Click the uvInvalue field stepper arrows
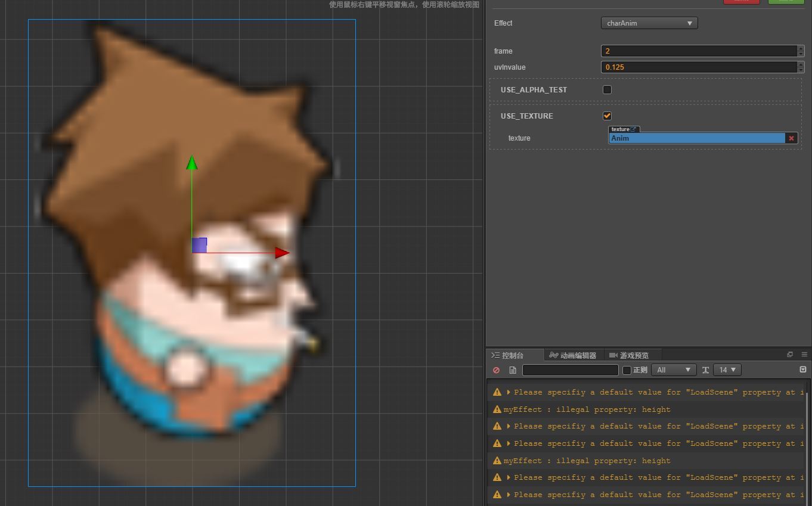 tap(801, 67)
